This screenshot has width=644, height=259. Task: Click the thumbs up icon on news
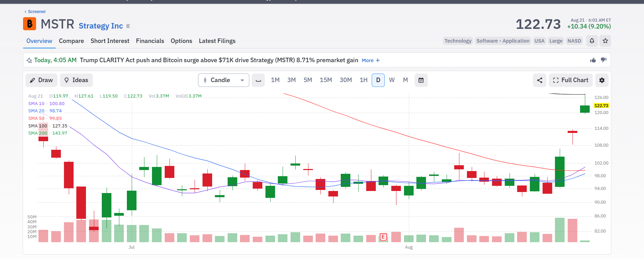click(593, 60)
